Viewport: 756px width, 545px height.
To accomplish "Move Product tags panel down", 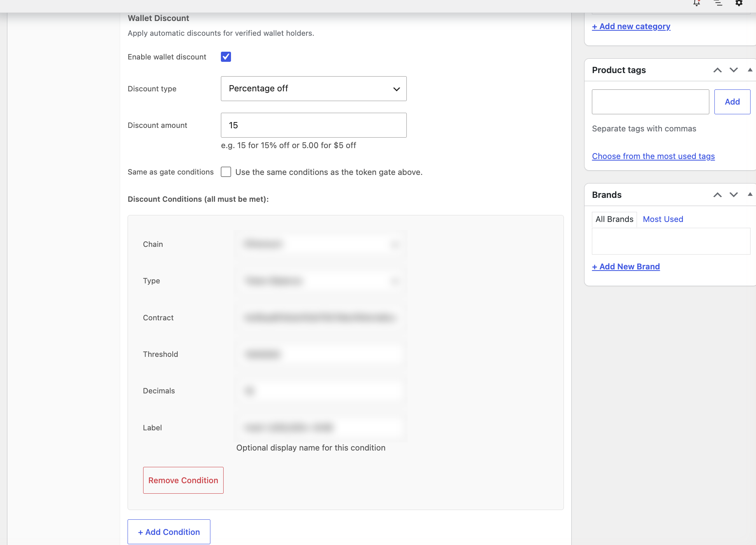I will click(x=733, y=70).
